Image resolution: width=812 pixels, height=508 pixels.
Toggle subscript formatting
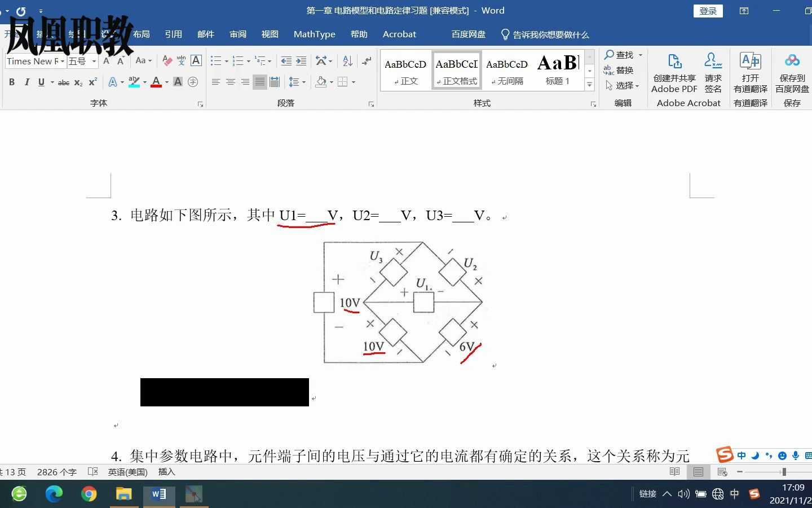coord(78,82)
